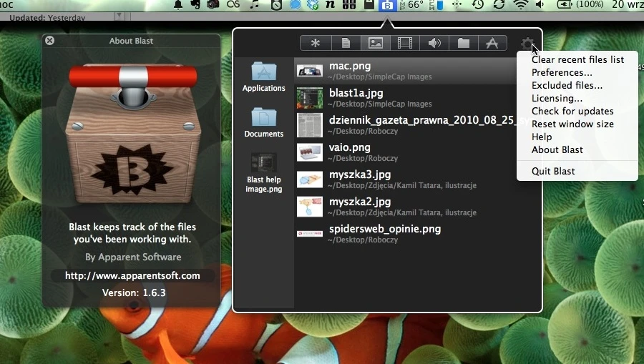Screen dimensions: 644x364
Task: Select mac.png in recent files
Action: pos(406,71)
